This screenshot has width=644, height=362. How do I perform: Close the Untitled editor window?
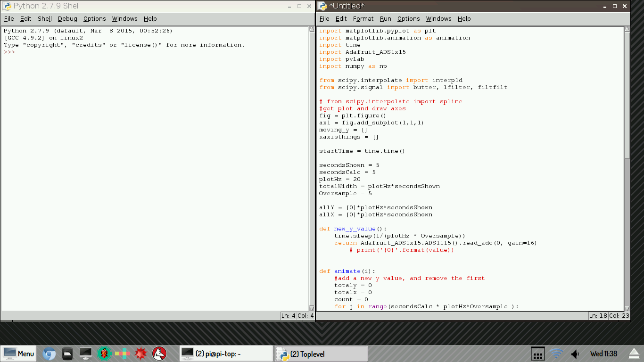click(x=625, y=7)
